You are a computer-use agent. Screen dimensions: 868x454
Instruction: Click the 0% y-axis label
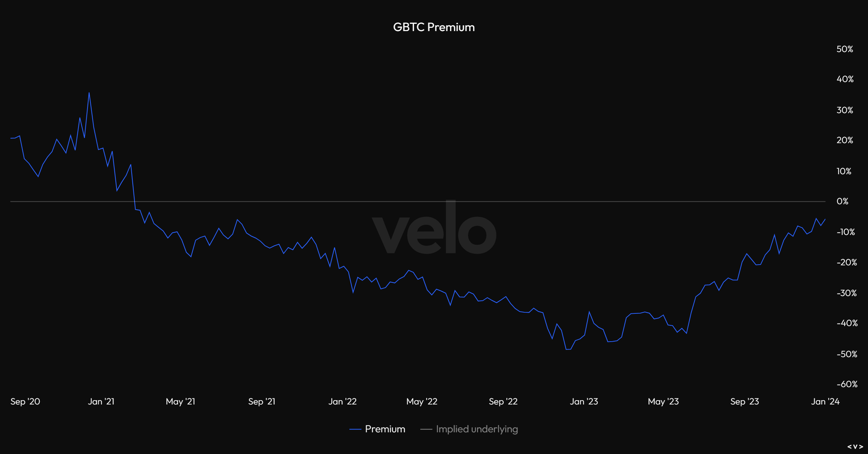(842, 201)
